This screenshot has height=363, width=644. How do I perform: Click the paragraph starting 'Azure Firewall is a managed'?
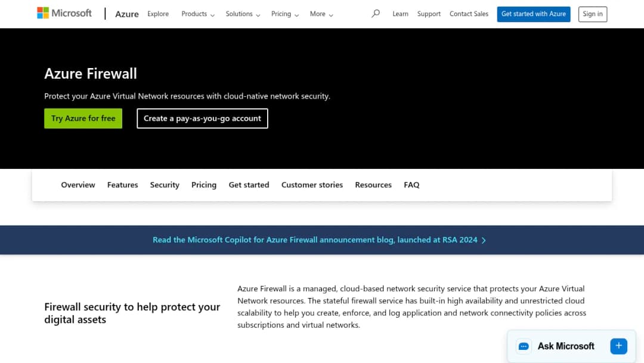pyautogui.click(x=411, y=307)
